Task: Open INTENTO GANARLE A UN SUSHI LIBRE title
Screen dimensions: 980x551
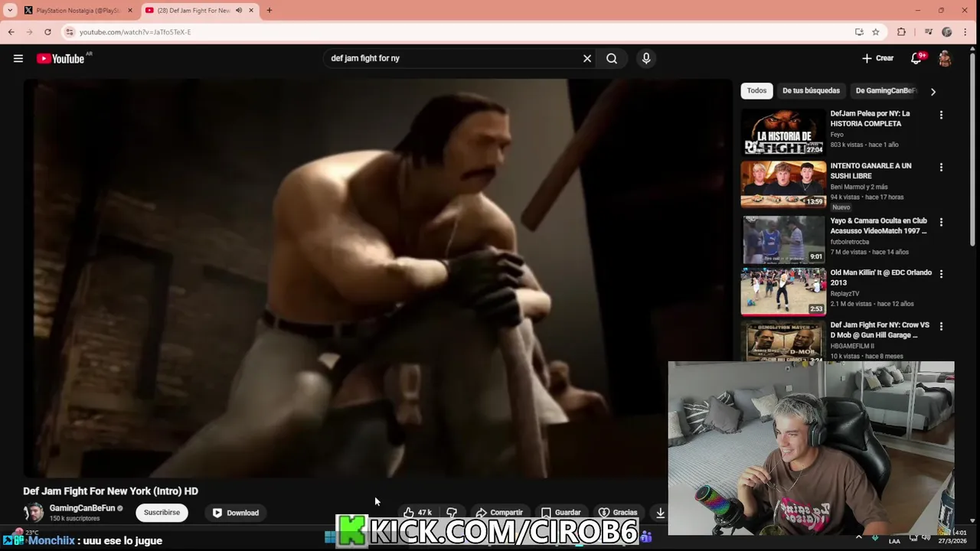Action: [871, 171]
